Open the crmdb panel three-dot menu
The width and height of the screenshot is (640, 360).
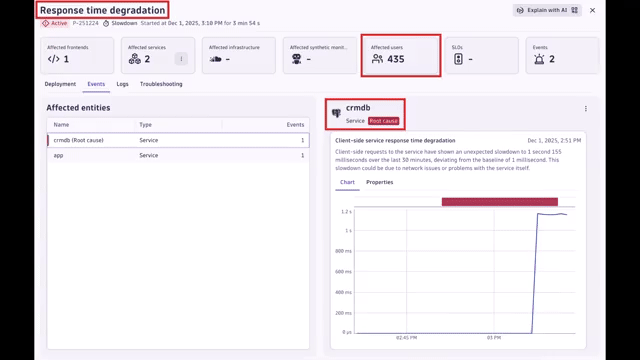(586, 109)
